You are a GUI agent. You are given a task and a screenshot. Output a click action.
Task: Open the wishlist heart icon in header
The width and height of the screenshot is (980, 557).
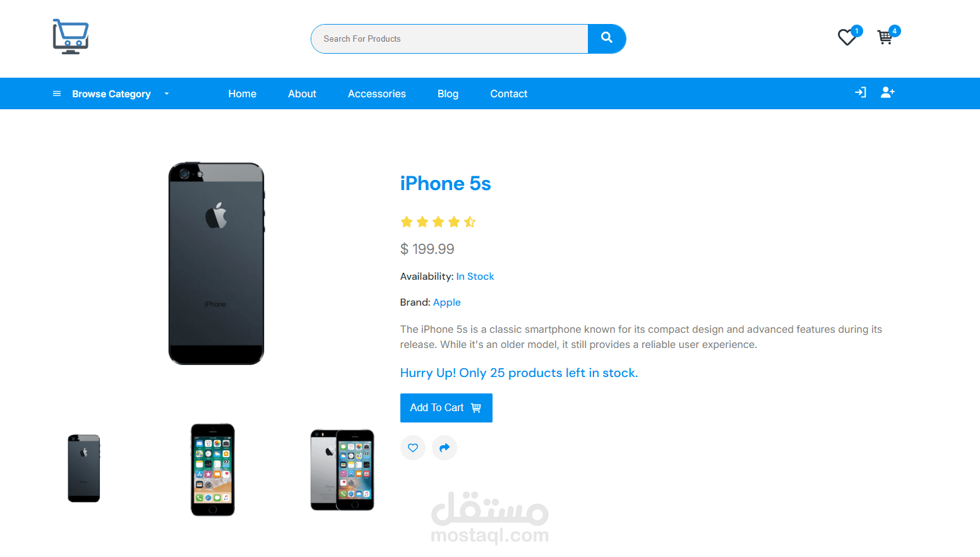[x=847, y=38]
